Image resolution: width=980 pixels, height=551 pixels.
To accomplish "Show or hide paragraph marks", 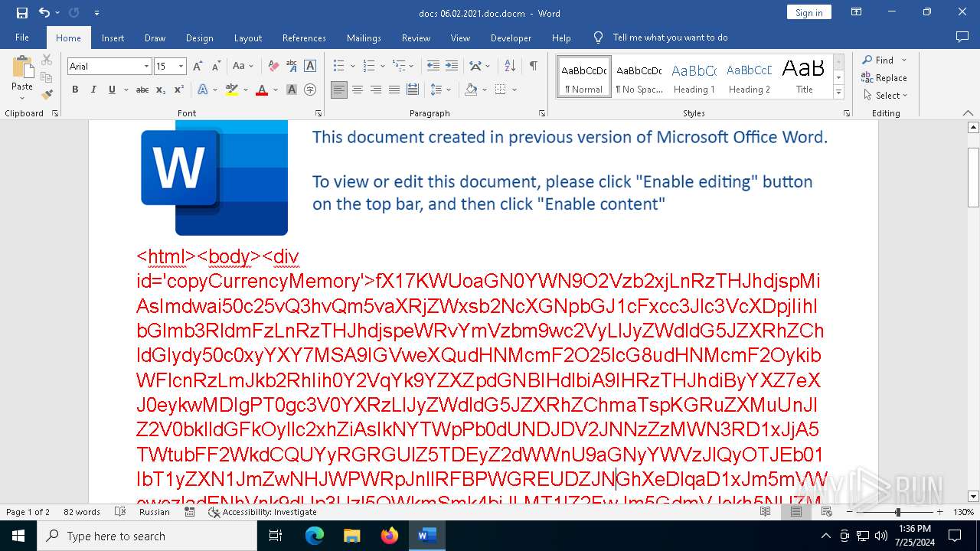I will (x=533, y=67).
